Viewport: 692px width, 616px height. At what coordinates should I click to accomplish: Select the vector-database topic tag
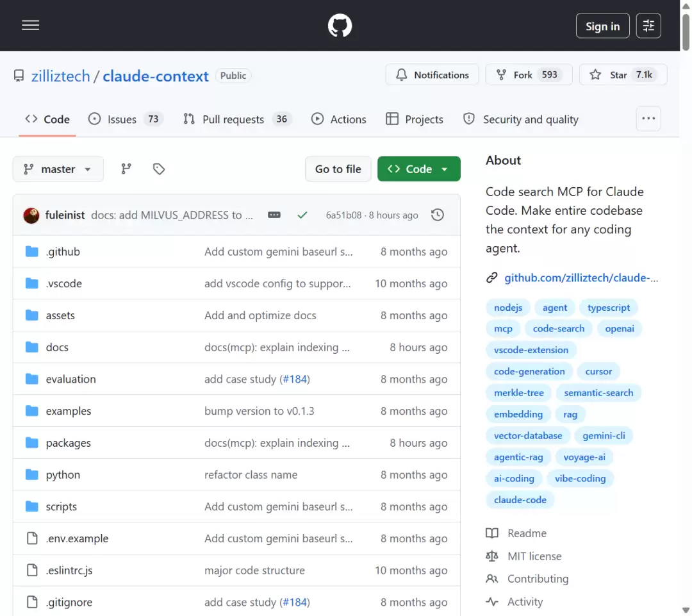click(x=528, y=435)
